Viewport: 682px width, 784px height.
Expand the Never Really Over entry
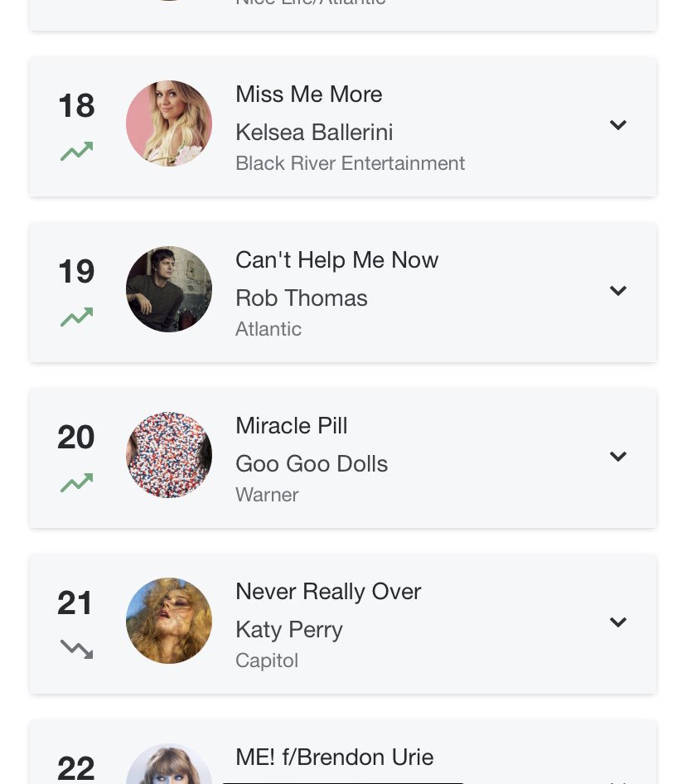tap(618, 622)
